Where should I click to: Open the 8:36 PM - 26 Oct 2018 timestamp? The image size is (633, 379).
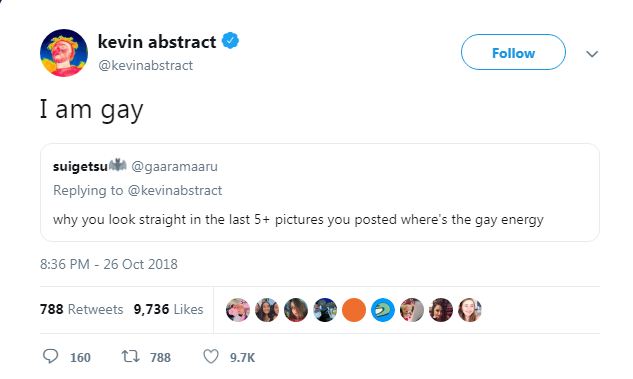[x=109, y=264]
